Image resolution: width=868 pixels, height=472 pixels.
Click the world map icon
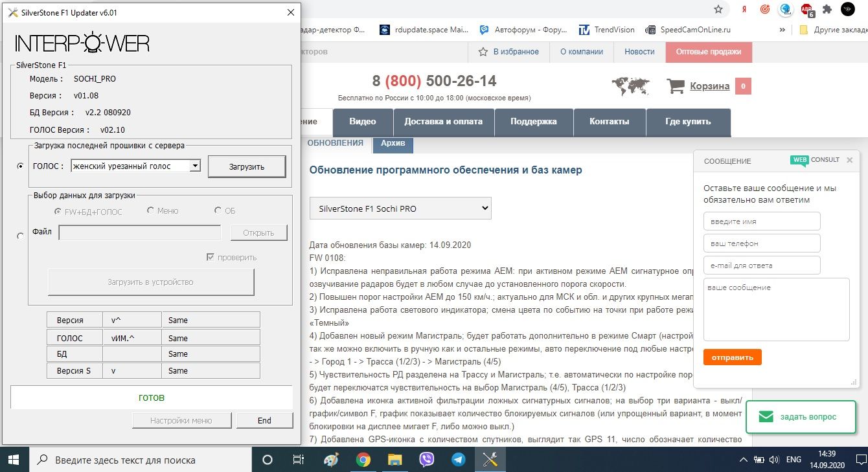point(630,86)
